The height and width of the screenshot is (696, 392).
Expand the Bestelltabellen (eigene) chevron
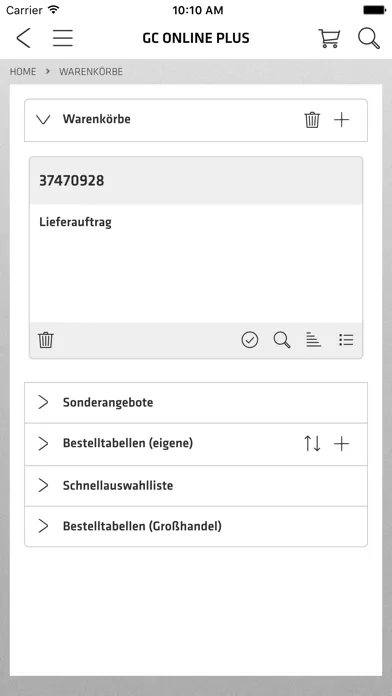pyautogui.click(x=43, y=443)
